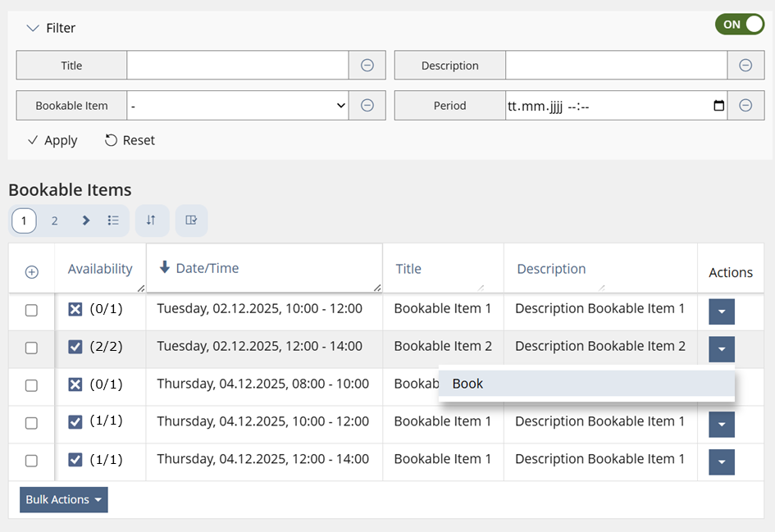Apply the filter settings

click(x=52, y=140)
